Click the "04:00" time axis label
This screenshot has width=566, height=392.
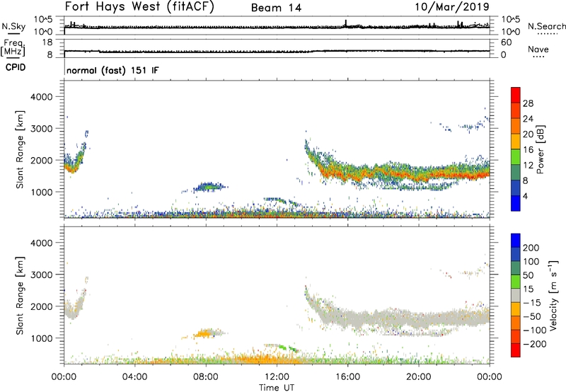coord(134,377)
